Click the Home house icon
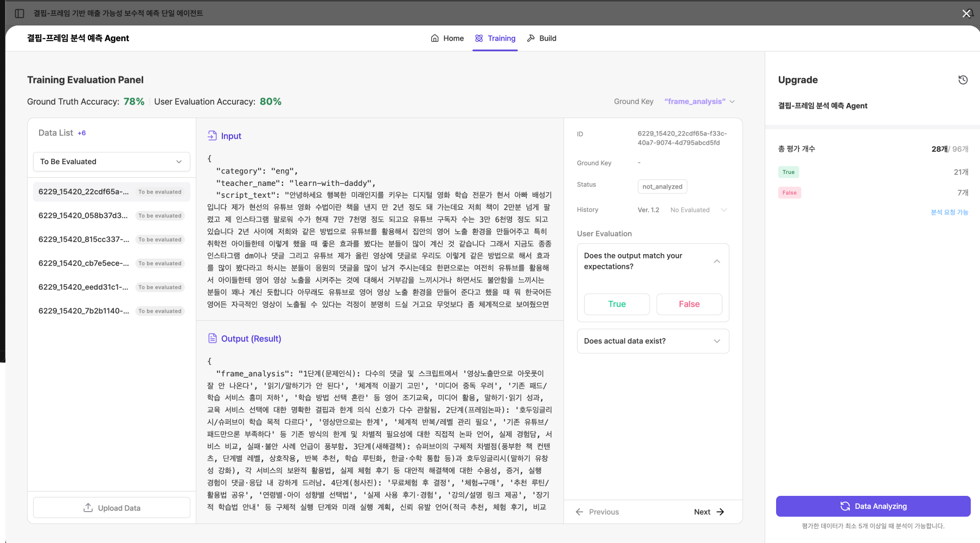The width and height of the screenshot is (980, 543). [434, 38]
